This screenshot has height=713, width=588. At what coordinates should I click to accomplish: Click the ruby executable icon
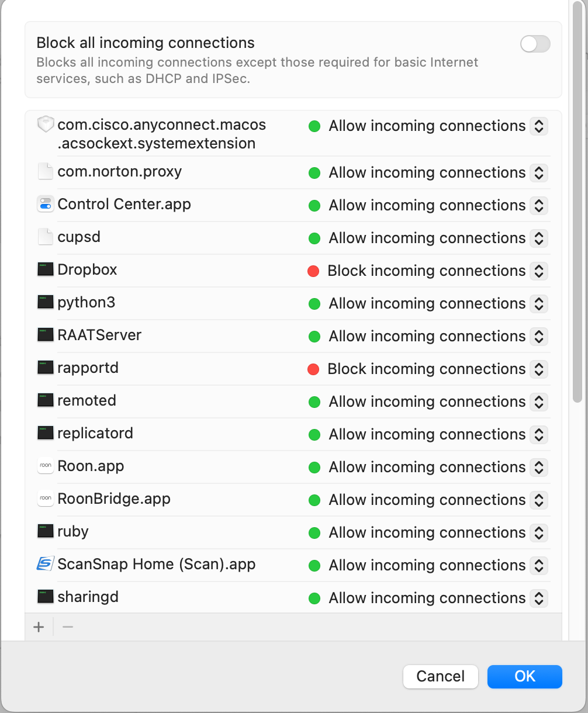45,531
